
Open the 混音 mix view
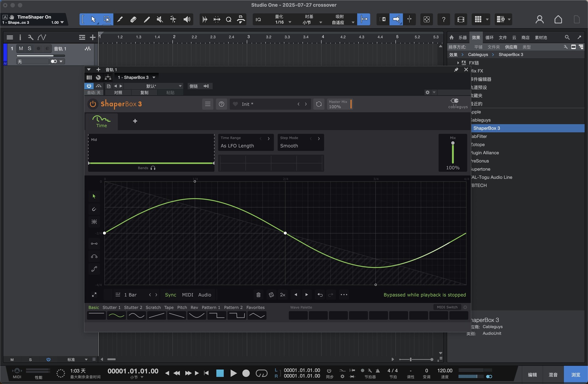tap(553, 375)
